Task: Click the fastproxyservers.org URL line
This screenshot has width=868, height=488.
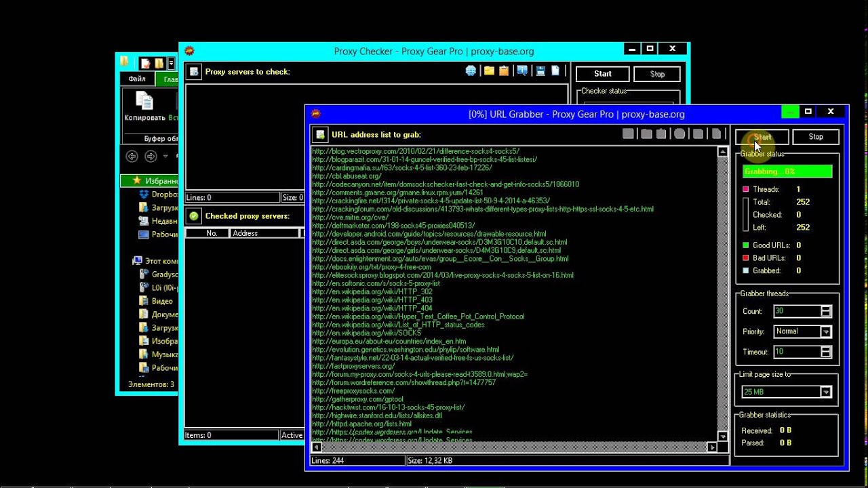Action: click(353, 366)
